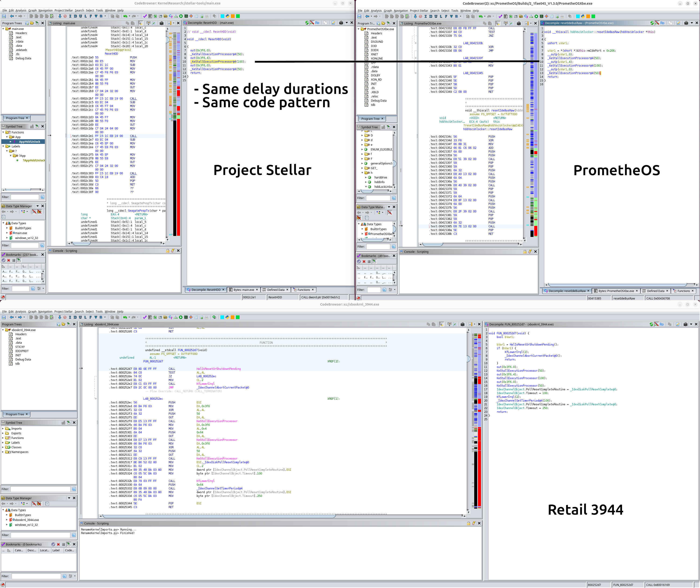Save program in xboxkrnl_3944 window toolbar
Image resolution: width=700 pixels, height=588 pixels.
(4, 317)
